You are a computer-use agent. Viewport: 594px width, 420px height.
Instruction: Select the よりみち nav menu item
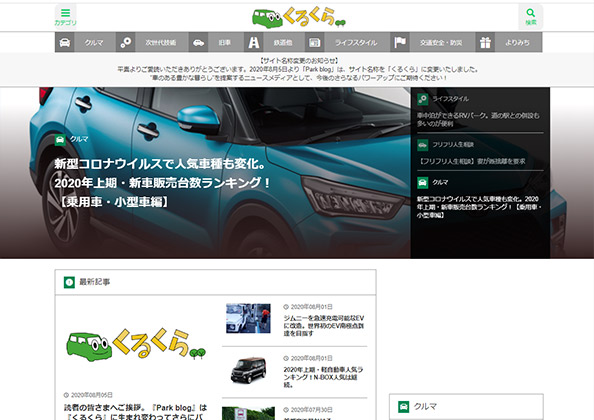517,42
